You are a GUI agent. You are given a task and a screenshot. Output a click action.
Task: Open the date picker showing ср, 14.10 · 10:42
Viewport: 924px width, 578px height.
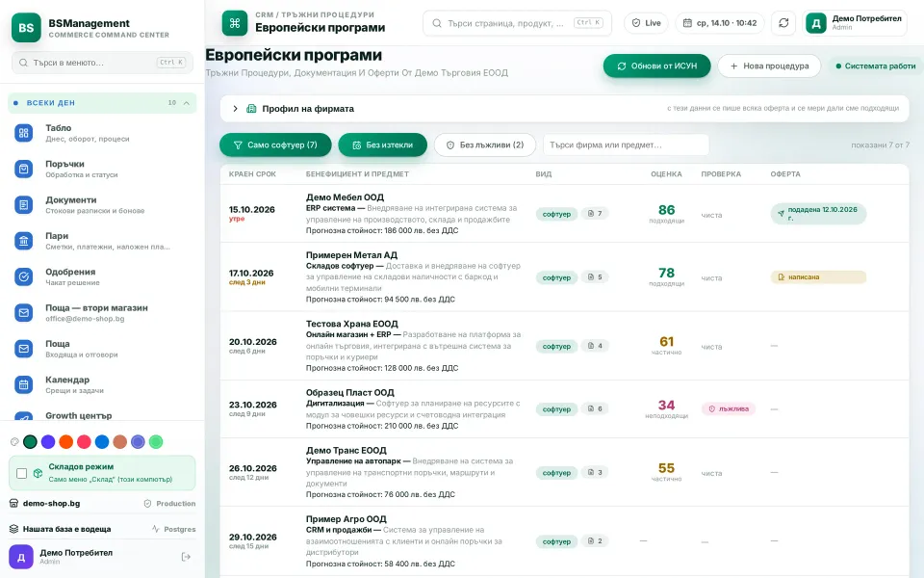720,23
